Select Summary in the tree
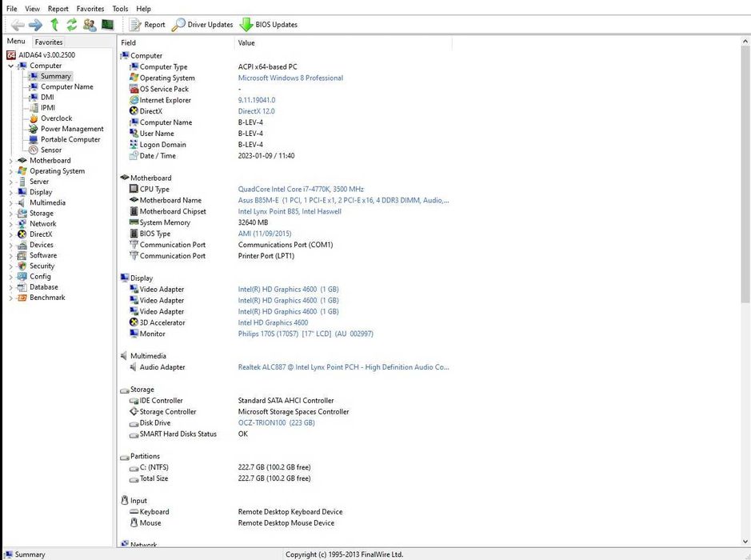The height and width of the screenshot is (560, 751). (55, 76)
